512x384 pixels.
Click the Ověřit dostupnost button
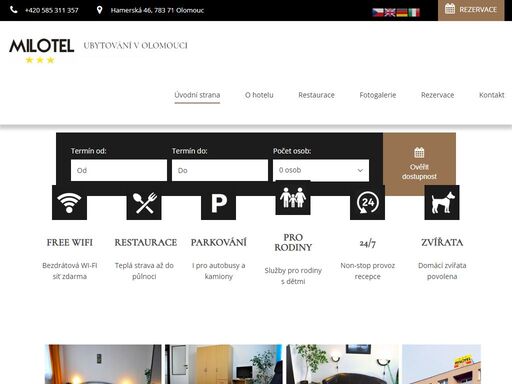419,164
